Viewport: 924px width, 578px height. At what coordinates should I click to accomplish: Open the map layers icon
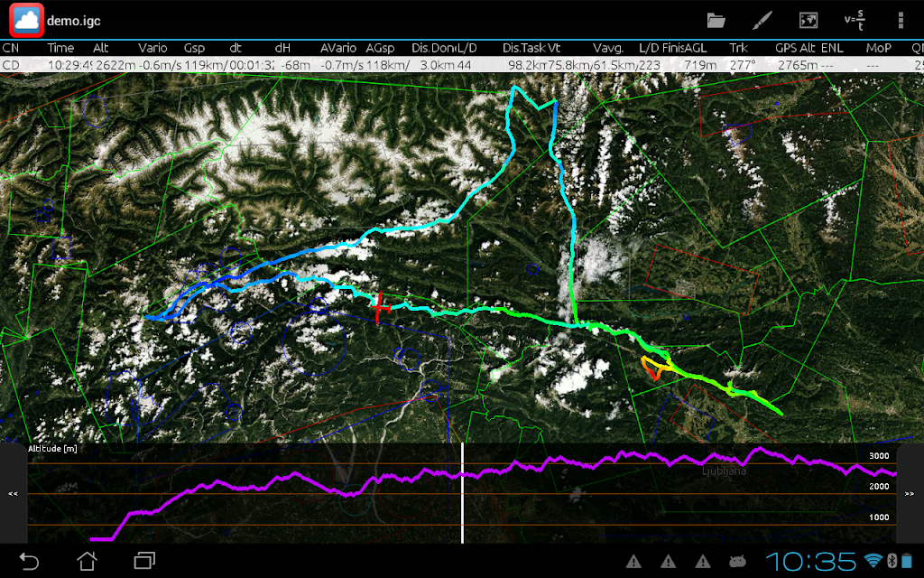tap(808, 21)
